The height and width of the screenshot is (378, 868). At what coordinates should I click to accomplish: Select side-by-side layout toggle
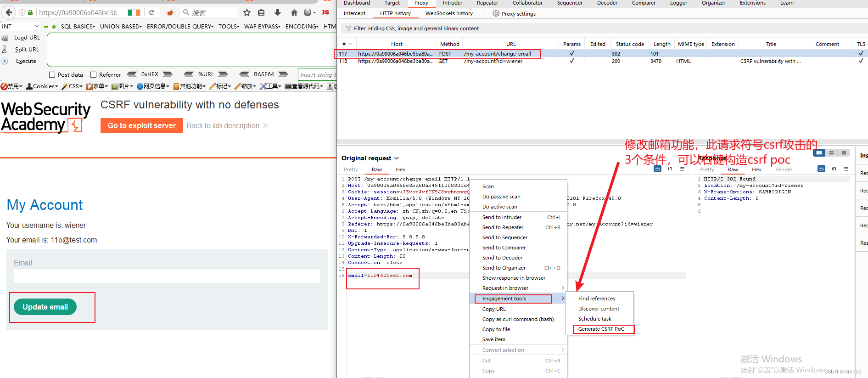coord(819,153)
